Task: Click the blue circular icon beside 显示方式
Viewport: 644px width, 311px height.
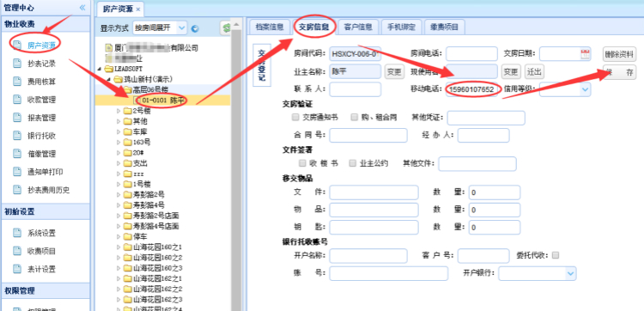Action: pyautogui.click(x=195, y=28)
